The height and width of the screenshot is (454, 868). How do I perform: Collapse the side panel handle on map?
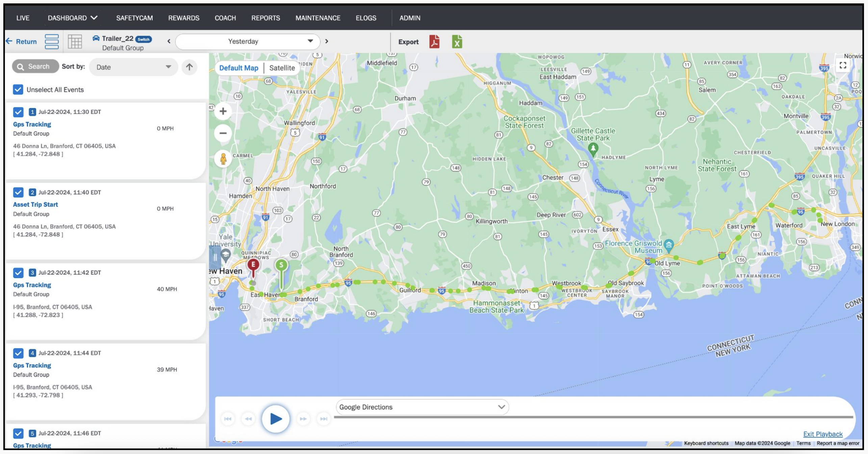[x=215, y=257]
